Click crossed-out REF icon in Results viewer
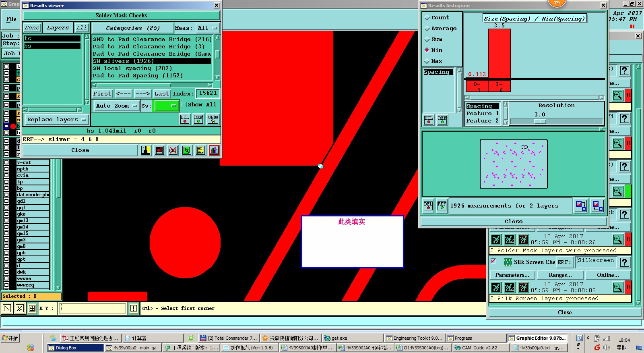This screenshot has height=353, width=644. tap(173, 150)
